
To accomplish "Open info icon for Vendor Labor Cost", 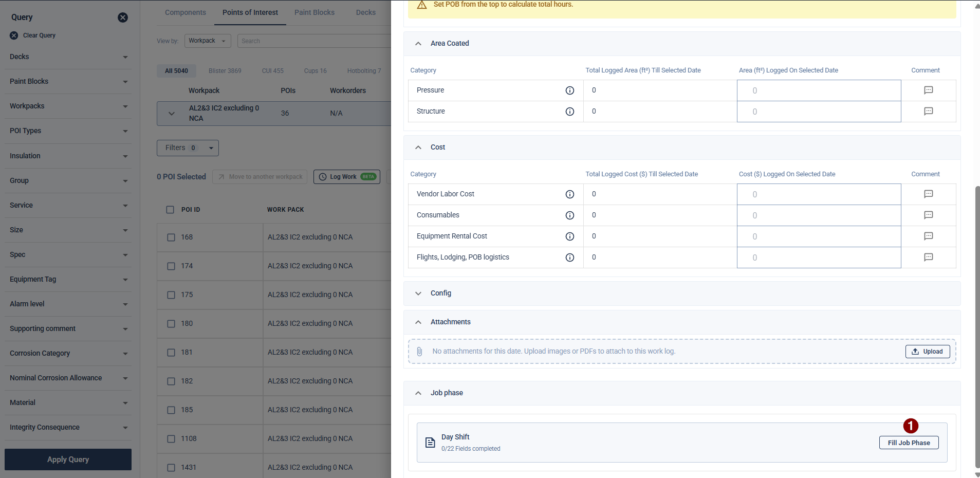I will pos(570,194).
